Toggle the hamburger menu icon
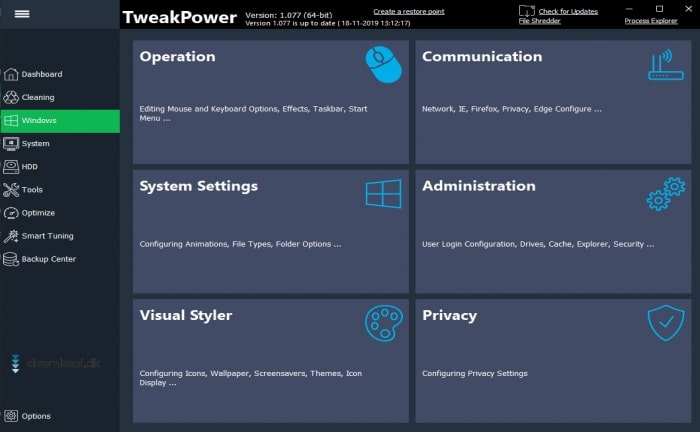This screenshot has height=432, width=700. (x=22, y=14)
